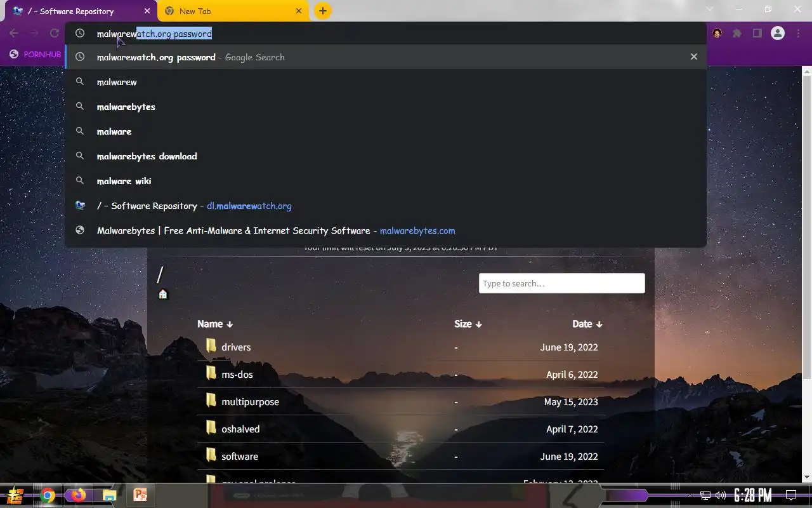Launch Firefox from the taskbar
Screen dimensions: 812x508
point(78,495)
